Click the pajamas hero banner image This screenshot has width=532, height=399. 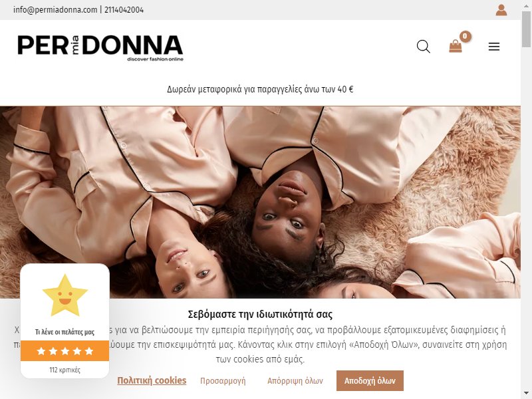[260, 202]
